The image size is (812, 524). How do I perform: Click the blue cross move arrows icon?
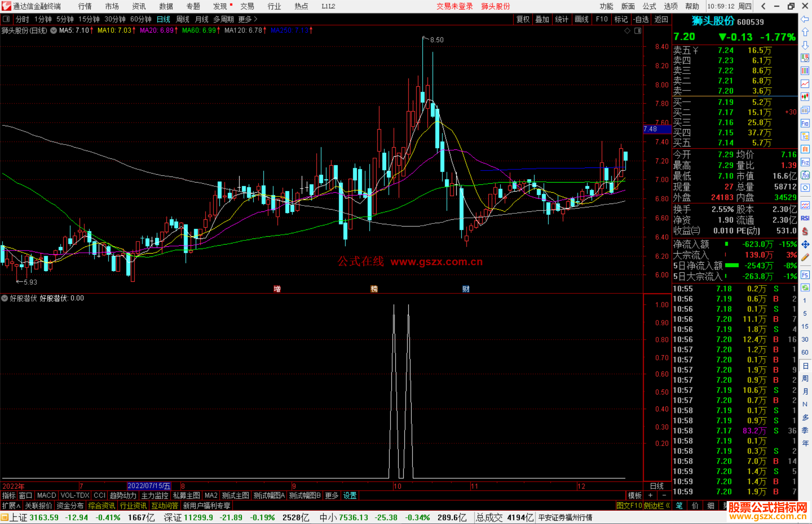(805, 245)
